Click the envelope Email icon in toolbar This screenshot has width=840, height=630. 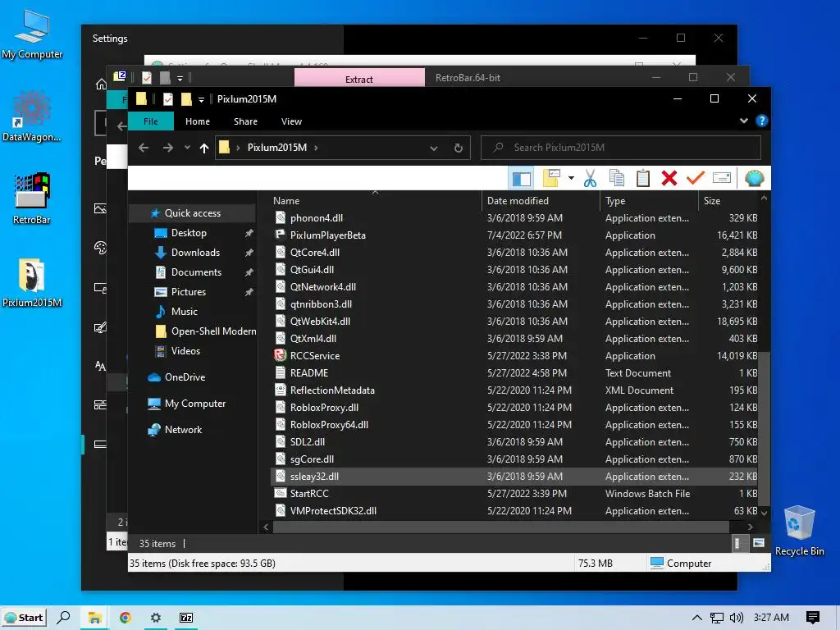tap(722, 178)
